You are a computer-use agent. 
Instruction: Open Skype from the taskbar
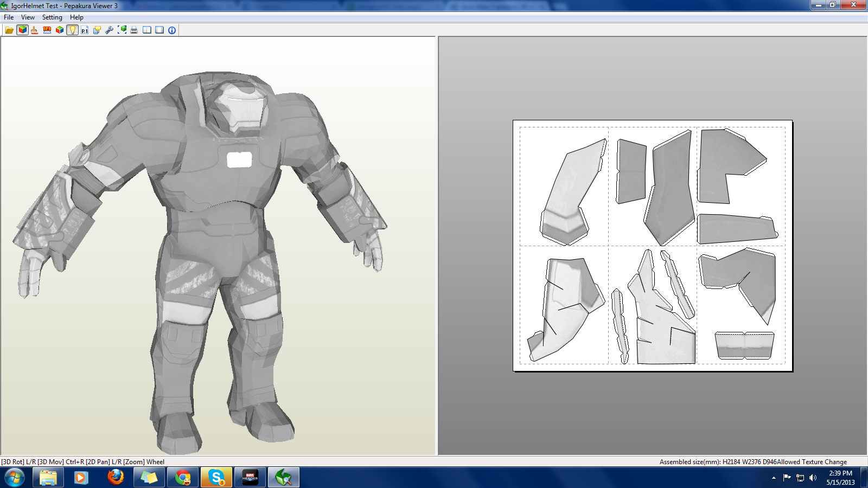(x=216, y=478)
